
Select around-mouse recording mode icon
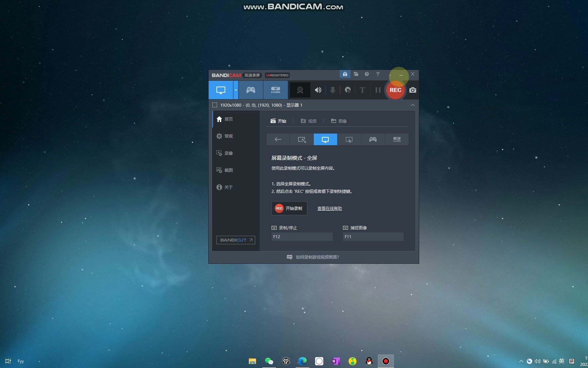(349, 139)
